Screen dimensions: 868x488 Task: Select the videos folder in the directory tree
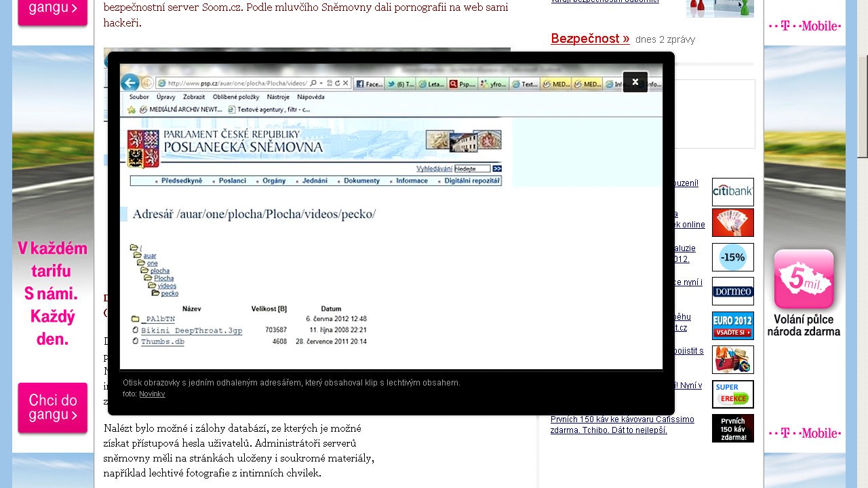pyautogui.click(x=167, y=286)
